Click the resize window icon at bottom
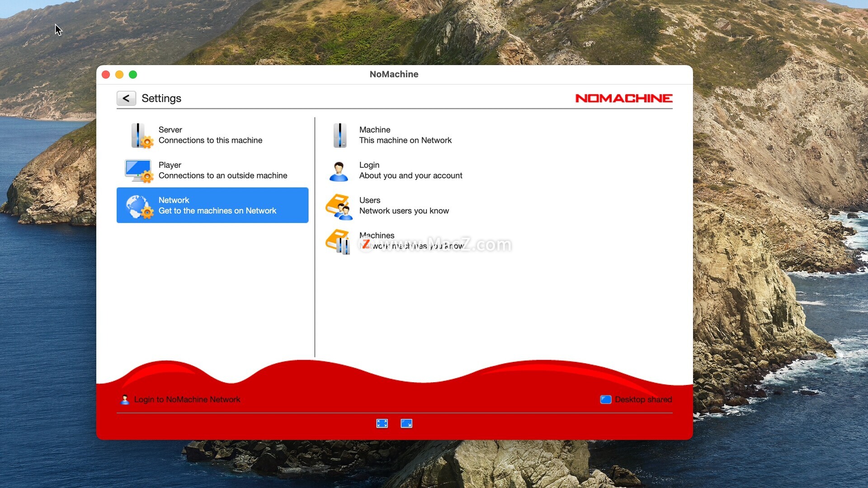Viewport: 868px width, 488px height. point(406,423)
